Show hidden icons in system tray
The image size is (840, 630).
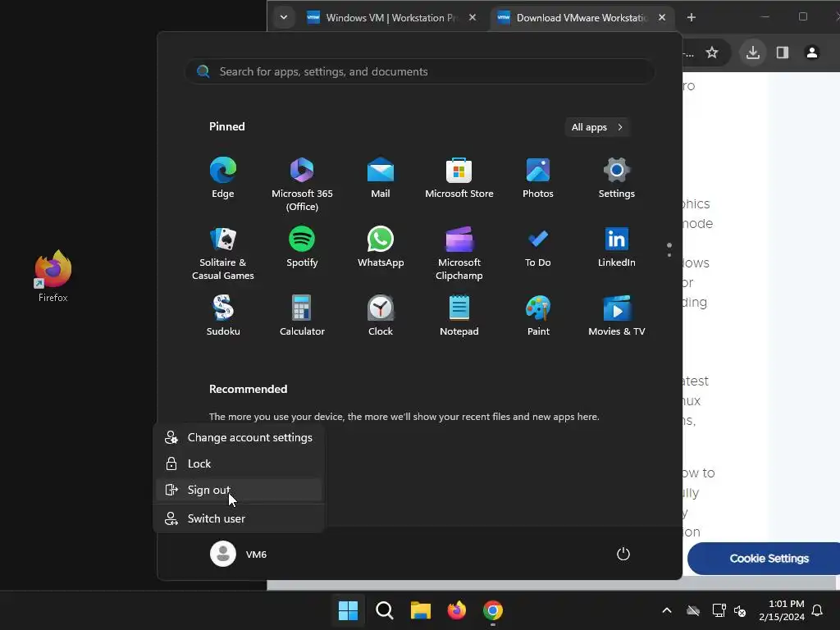666,610
